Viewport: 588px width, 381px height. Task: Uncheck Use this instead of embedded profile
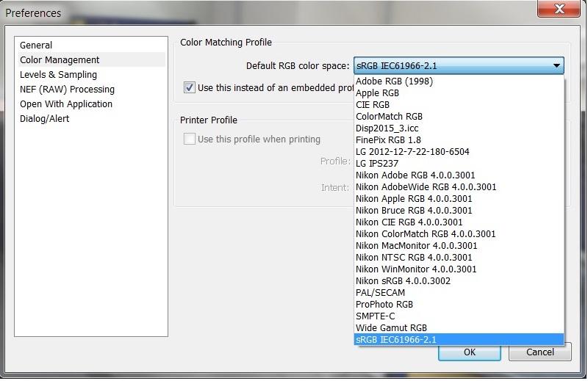tap(190, 87)
